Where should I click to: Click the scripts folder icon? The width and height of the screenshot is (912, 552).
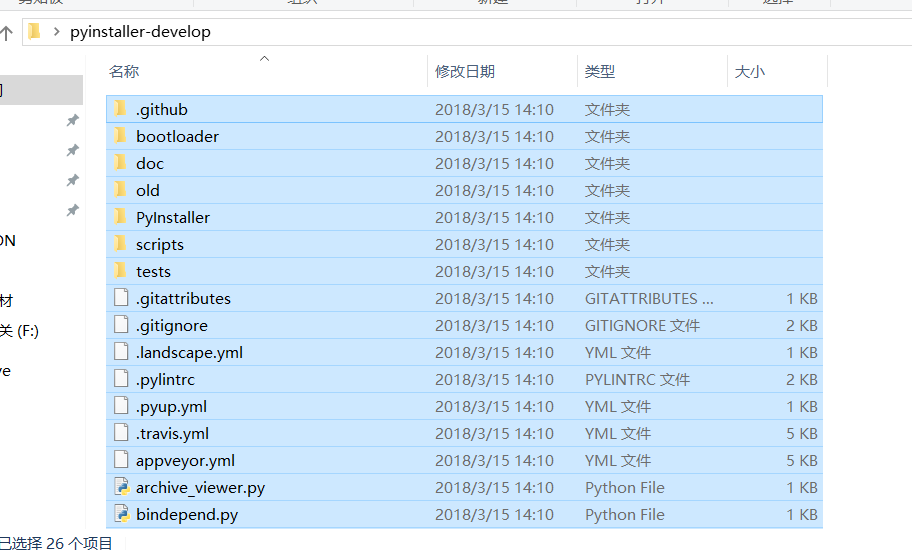[120, 244]
